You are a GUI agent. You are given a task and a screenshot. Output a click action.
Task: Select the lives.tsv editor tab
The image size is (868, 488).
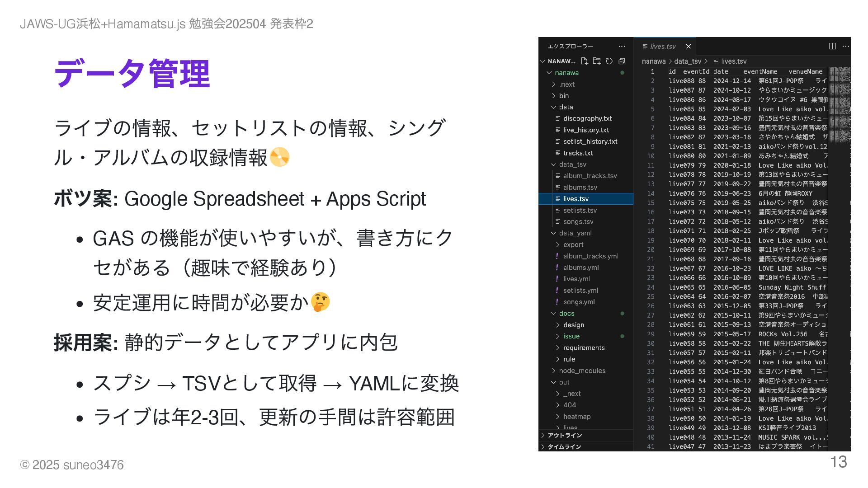pyautogui.click(x=663, y=46)
